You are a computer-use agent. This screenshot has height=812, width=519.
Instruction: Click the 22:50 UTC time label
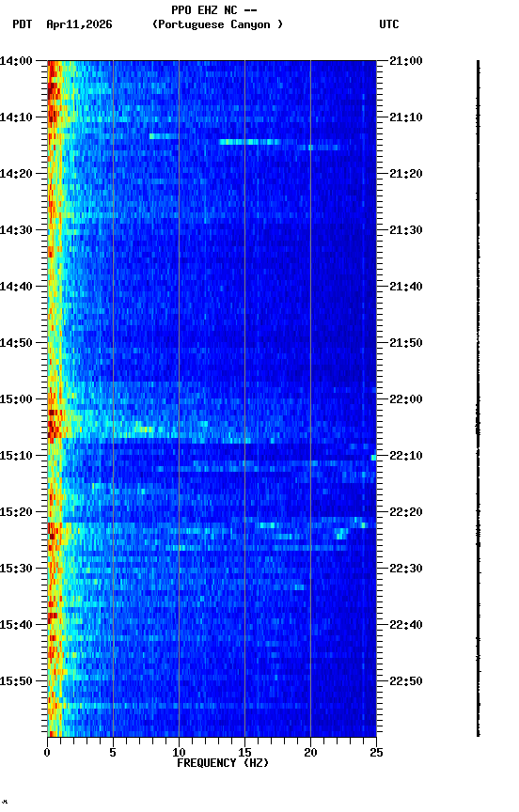[406, 681]
